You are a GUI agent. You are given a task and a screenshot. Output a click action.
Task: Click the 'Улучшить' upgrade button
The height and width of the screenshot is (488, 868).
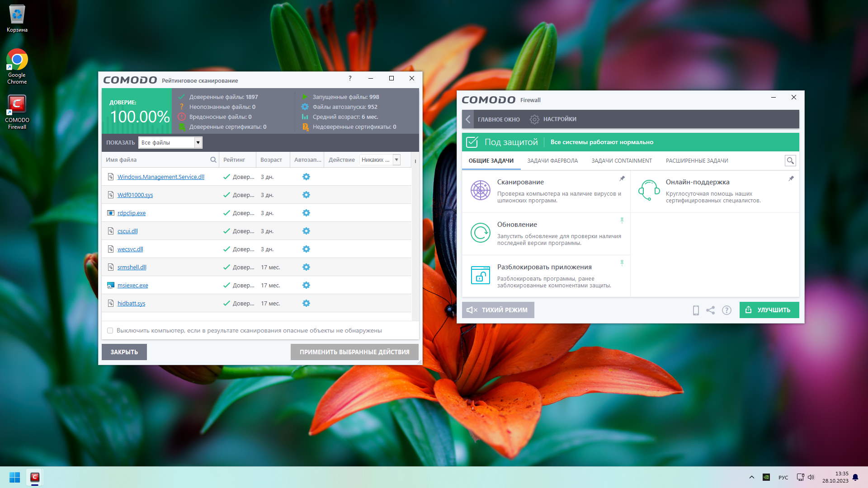click(x=769, y=310)
